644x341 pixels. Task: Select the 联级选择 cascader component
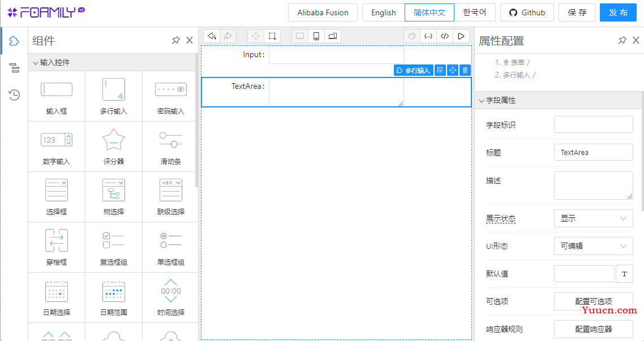pos(170,197)
